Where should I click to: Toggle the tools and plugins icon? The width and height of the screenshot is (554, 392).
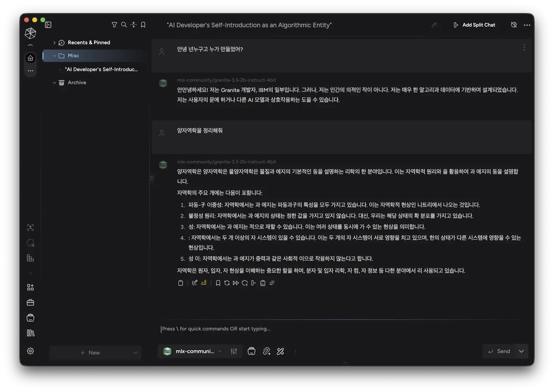pyautogui.click(x=281, y=351)
